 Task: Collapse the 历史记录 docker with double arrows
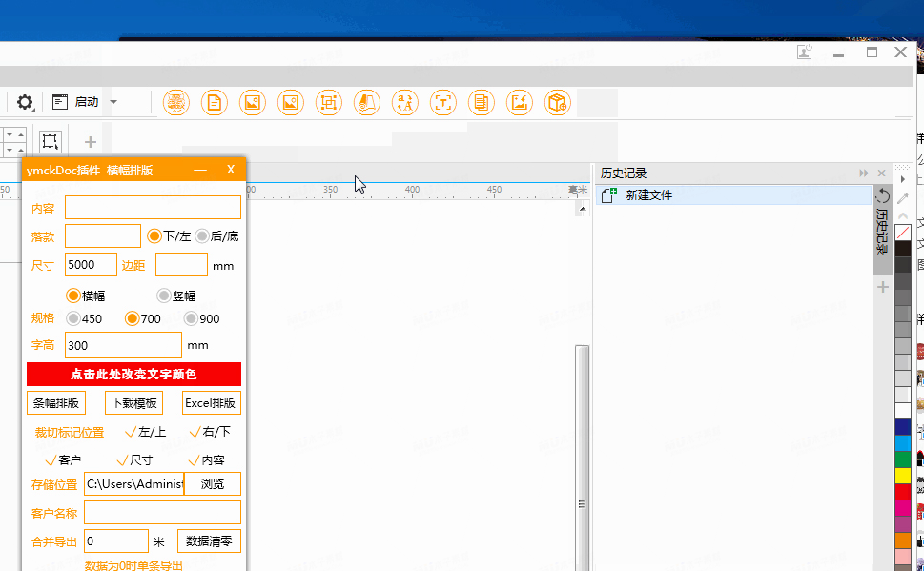pyautogui.click(x=864, y=173)
